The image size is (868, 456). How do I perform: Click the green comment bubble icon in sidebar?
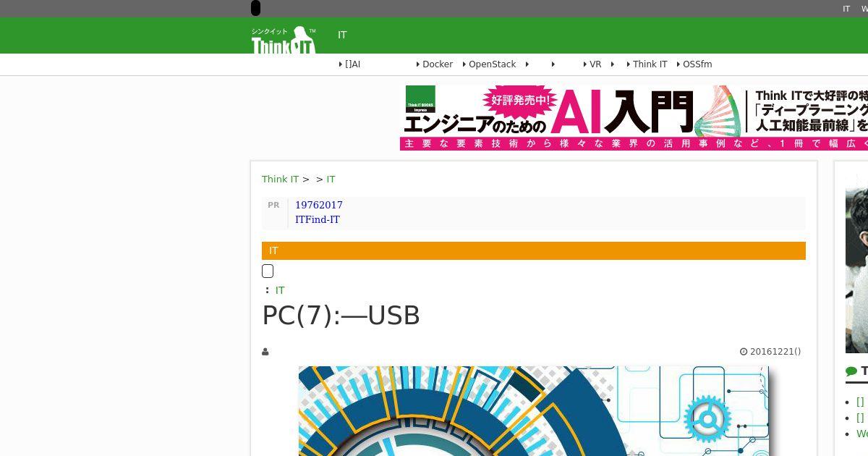[x=851, y=372]
